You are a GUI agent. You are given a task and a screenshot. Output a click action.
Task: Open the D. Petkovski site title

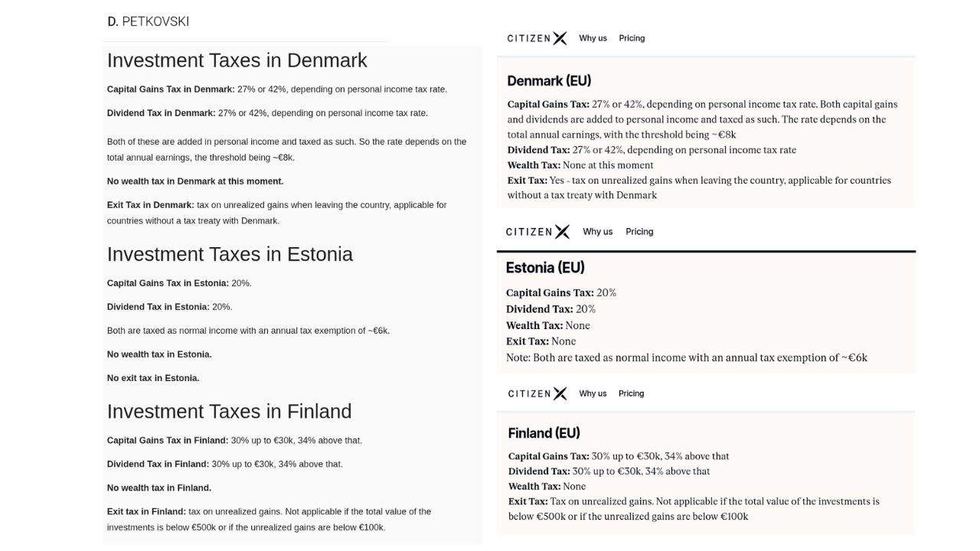click(149, 21)
